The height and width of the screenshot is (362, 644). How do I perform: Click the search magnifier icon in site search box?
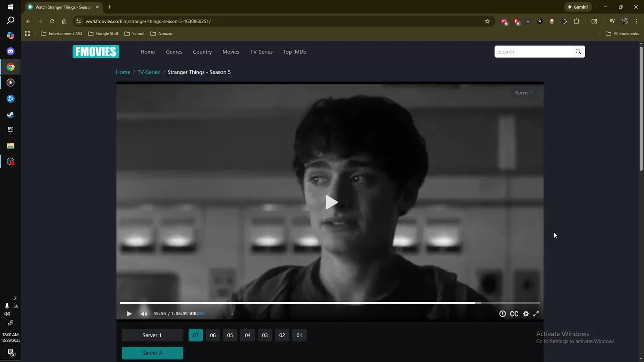578,52
